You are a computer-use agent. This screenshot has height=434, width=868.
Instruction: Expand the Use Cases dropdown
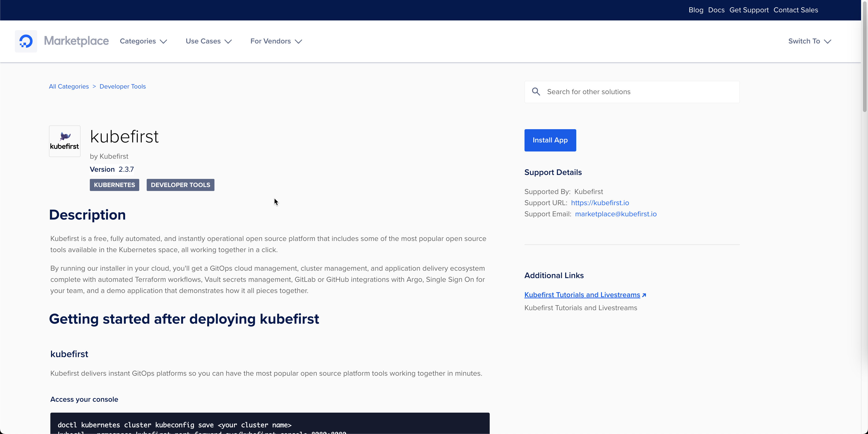pos(209,41)
